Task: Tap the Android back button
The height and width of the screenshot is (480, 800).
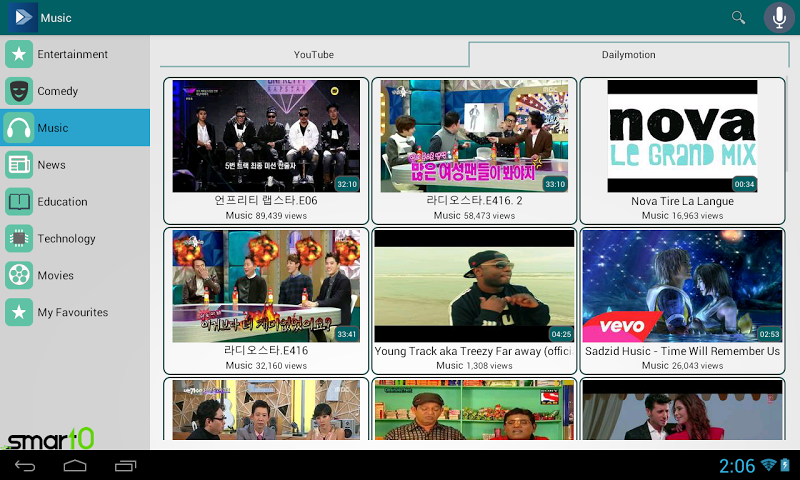Action: tap(24, 465)
